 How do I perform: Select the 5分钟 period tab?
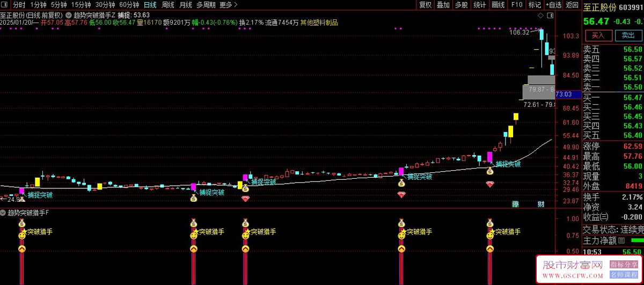click(x=59, y=5)
